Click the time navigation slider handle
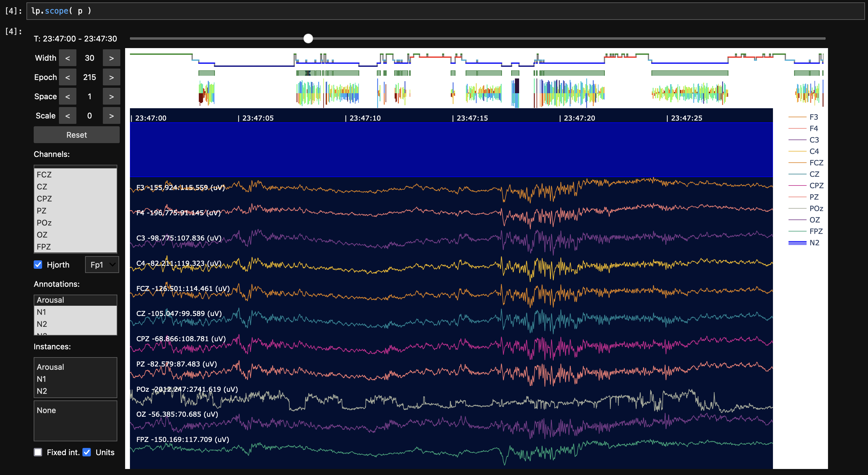 pos(308,38)
